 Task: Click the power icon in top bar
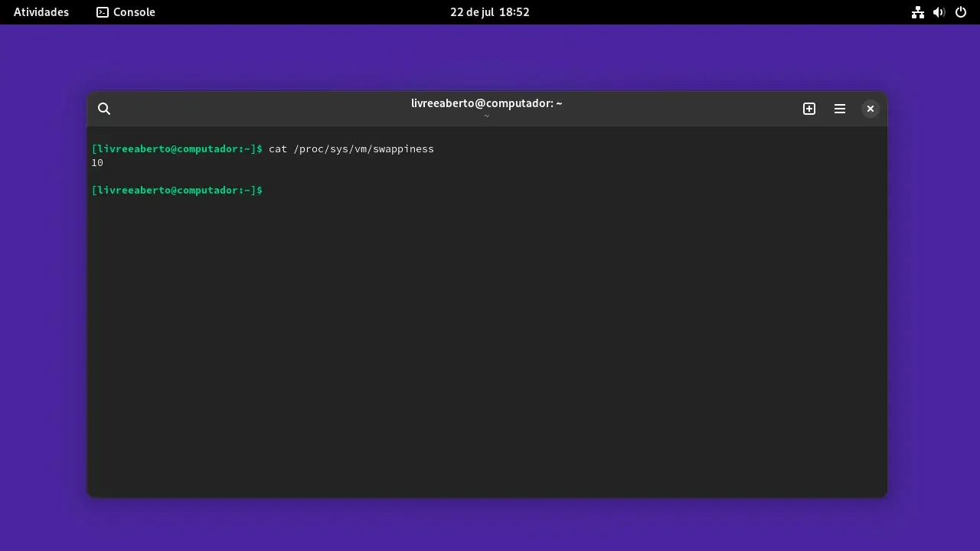coord(961,12)
